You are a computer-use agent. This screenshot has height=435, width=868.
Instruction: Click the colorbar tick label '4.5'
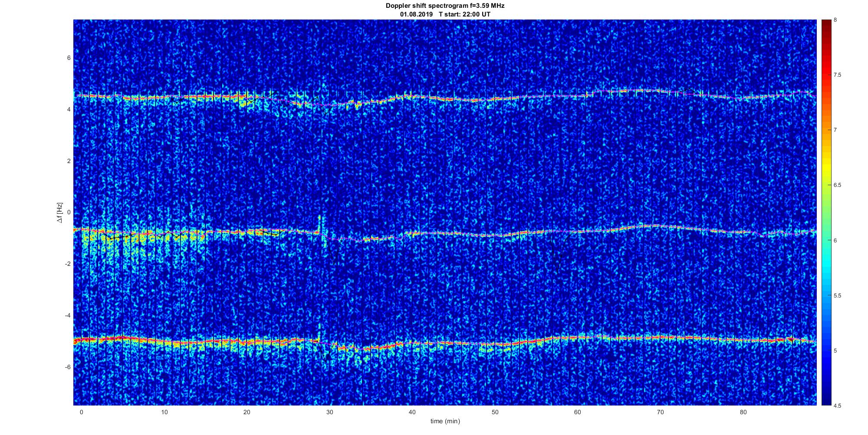[837, 406]
